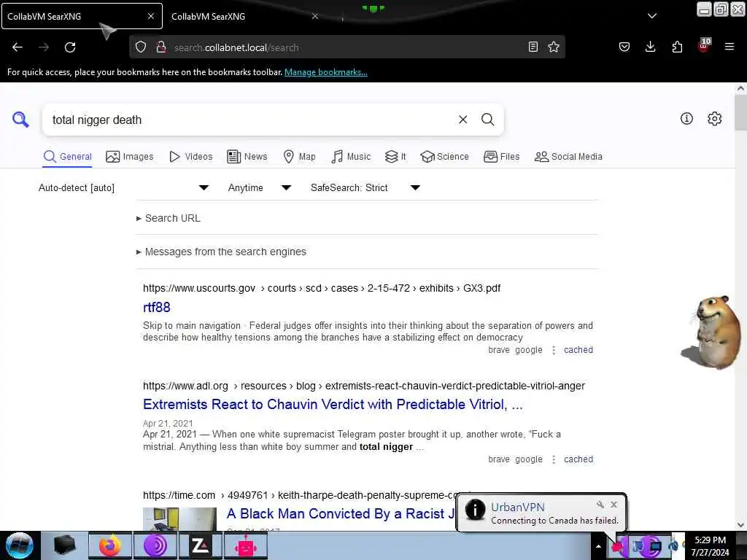Click the address bar URL field
The height and width of the screenshot is (560, 747).
[x=348, y=47]
